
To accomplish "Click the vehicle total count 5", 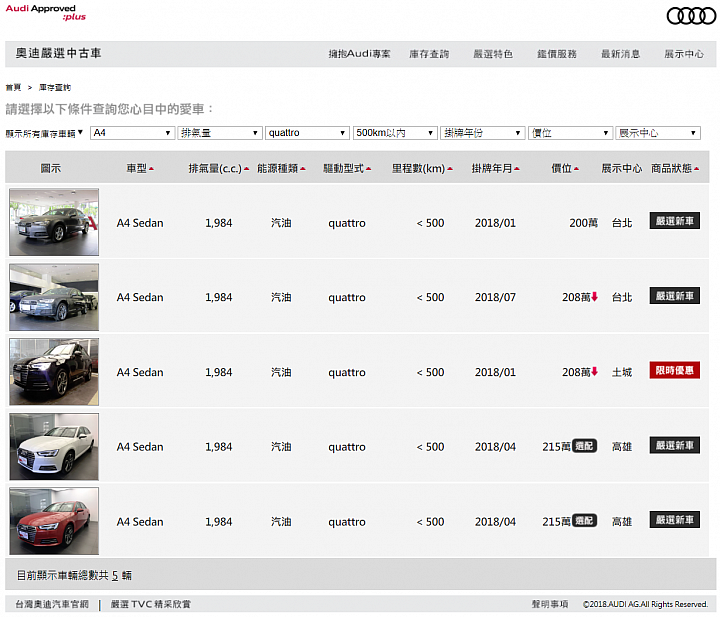I will coord(115,575).
